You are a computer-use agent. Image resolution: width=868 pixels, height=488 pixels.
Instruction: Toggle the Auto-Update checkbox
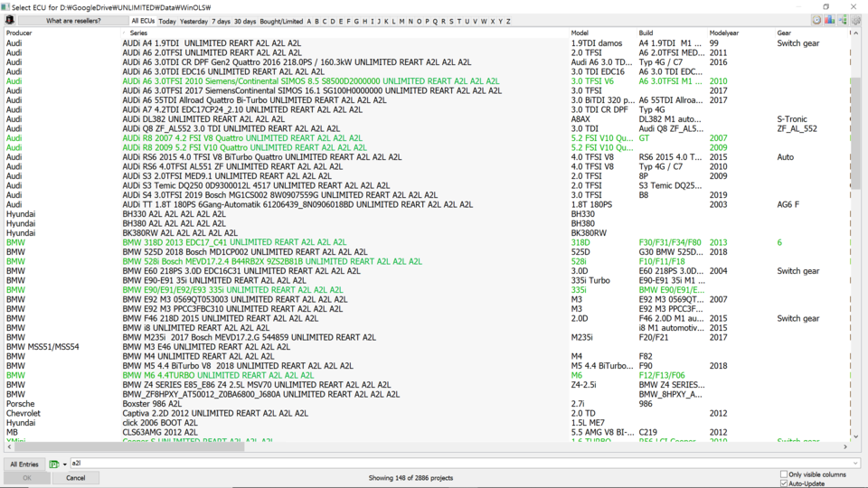pyautogui.click(x=784, y=483)
